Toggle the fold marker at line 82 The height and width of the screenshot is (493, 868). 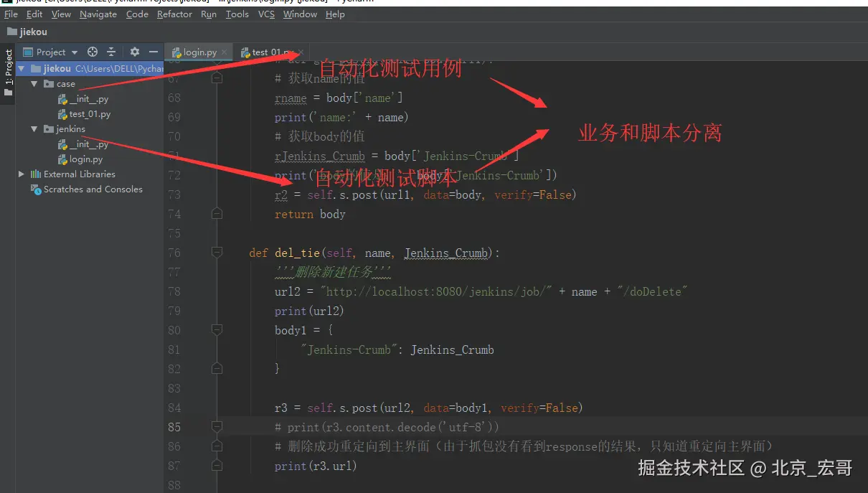click(217, 369)
